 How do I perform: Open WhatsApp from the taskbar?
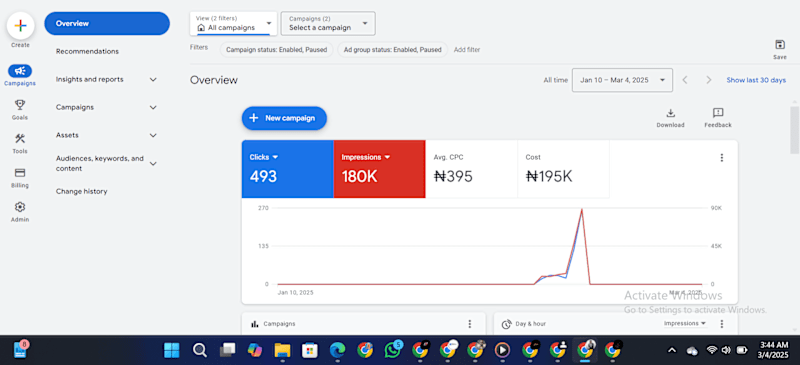[x=392, y=350]
